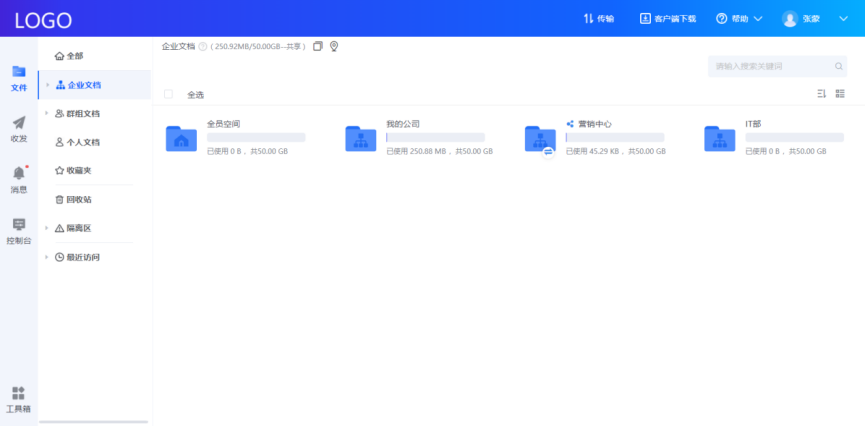Expand the 群组文档 tree node arrow
Screen dimensions: 865x426
point(47,114)
